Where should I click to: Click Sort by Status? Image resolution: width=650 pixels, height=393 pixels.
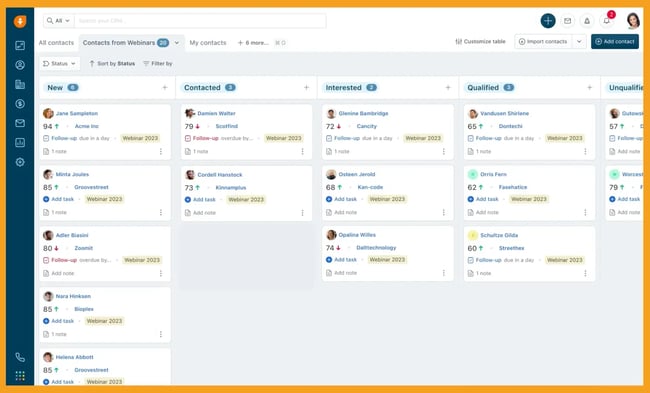[112, 63]
